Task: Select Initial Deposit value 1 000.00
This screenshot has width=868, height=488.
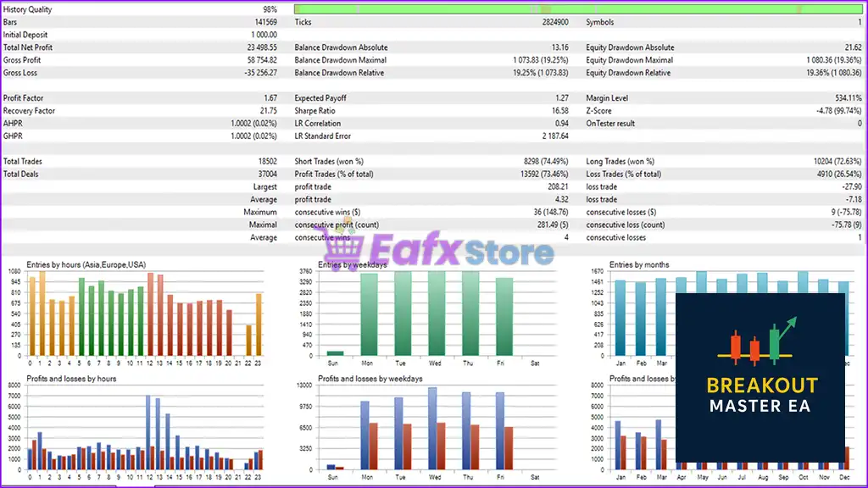Action: pyautogui.click(x=264, y=35)
